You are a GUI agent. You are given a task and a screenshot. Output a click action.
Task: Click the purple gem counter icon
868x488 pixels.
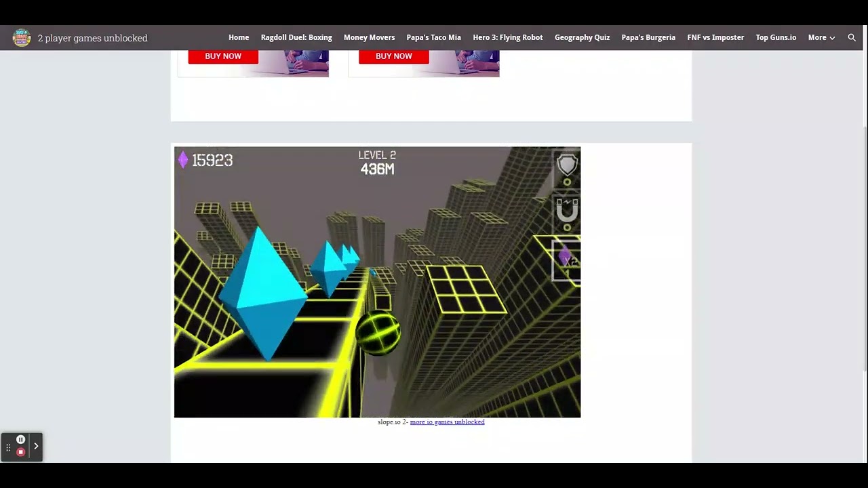tap(182, 160)
